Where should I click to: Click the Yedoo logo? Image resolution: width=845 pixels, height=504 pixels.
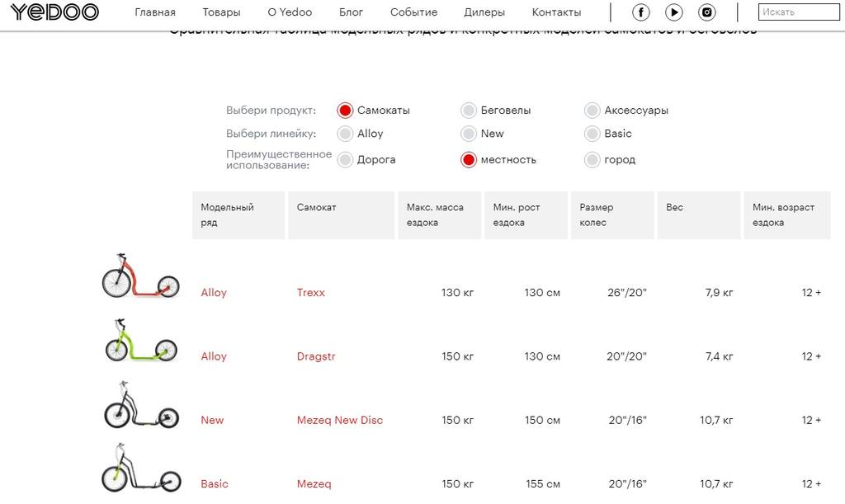pos(54,12)
